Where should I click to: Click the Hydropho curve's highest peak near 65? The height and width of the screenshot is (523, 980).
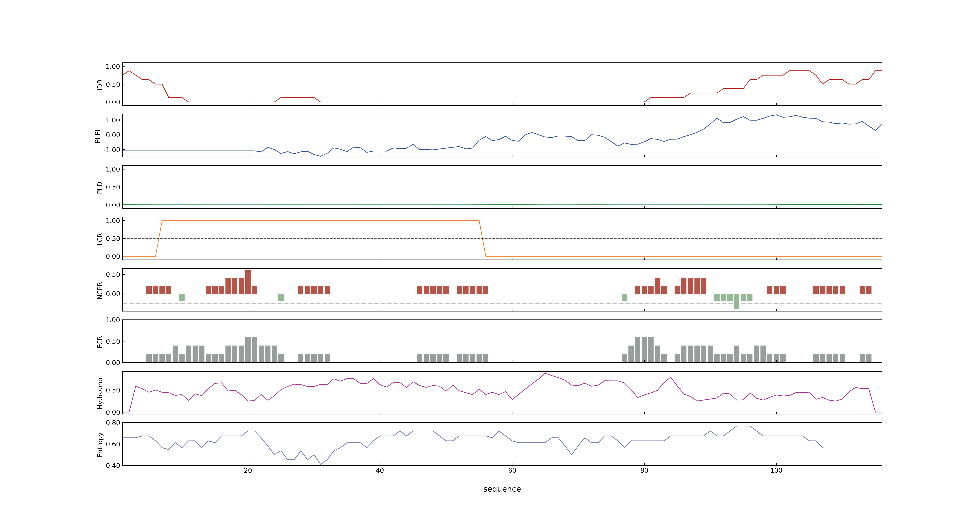tap(545, 373)
